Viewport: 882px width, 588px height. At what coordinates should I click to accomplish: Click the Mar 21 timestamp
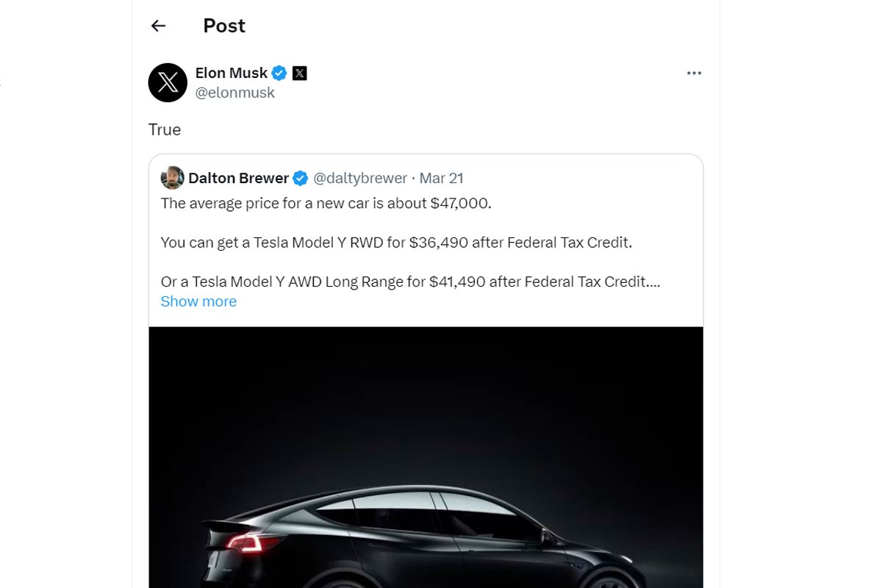point(441,178)
